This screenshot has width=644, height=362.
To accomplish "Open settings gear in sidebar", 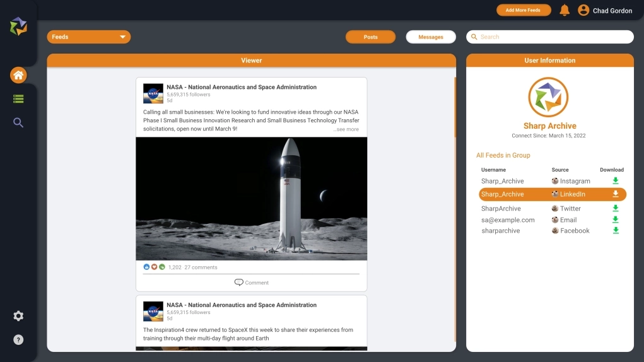I will coord(18,316).
